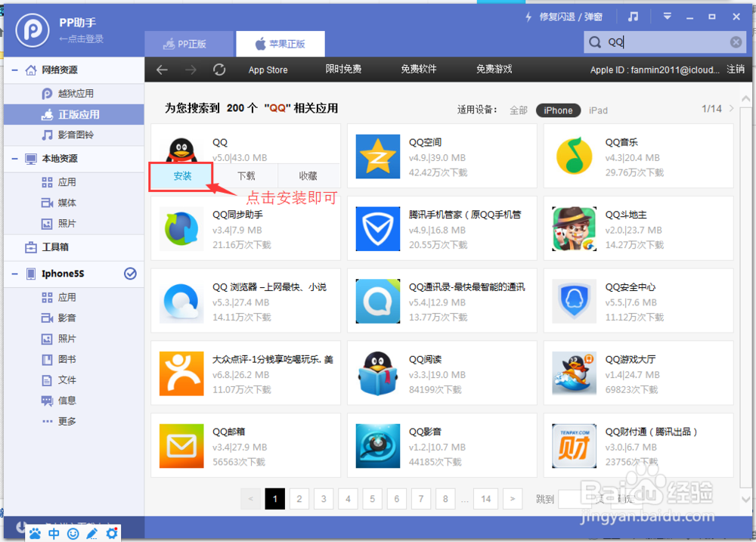Click the Iphone5S connected checkmark icon
The height and width of the screenshot is (542, 756).
[130, 274]
